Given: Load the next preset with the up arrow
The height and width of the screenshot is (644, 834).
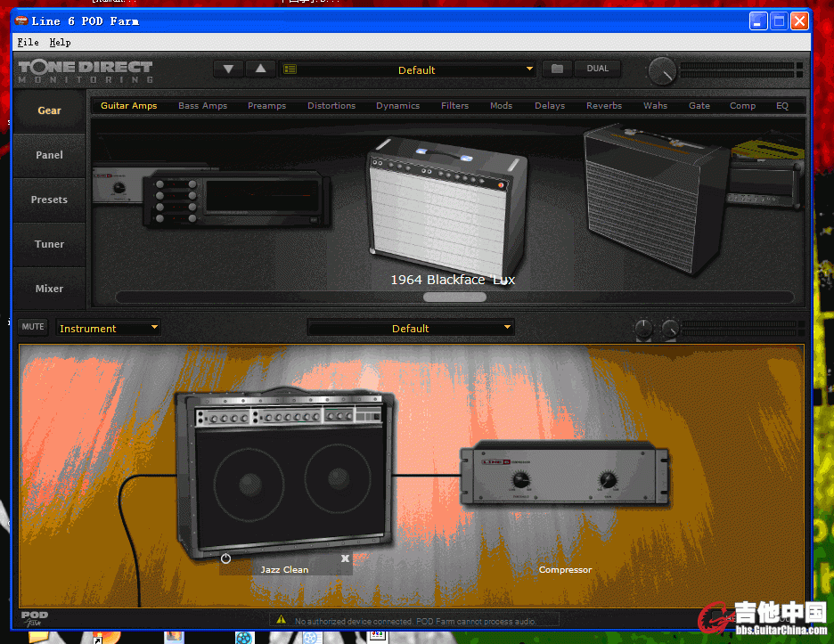Looking at the screenshot, I should [260, 69].
